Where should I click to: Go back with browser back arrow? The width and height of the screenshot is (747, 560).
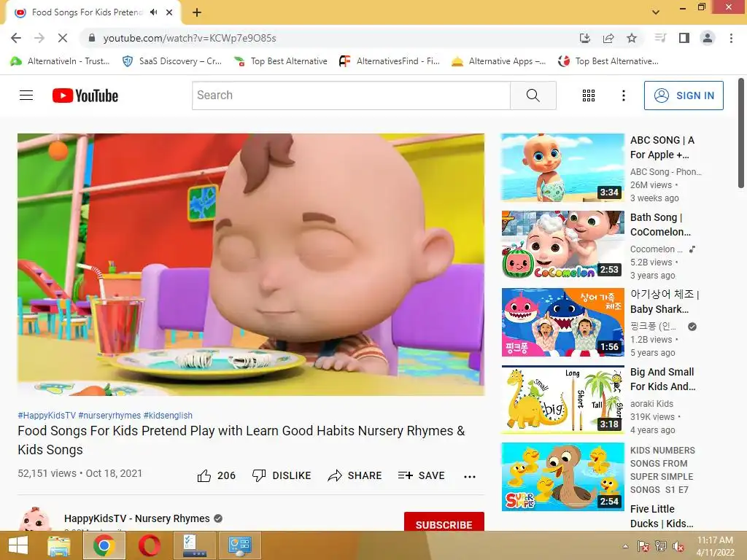click(x=16, y=38)
